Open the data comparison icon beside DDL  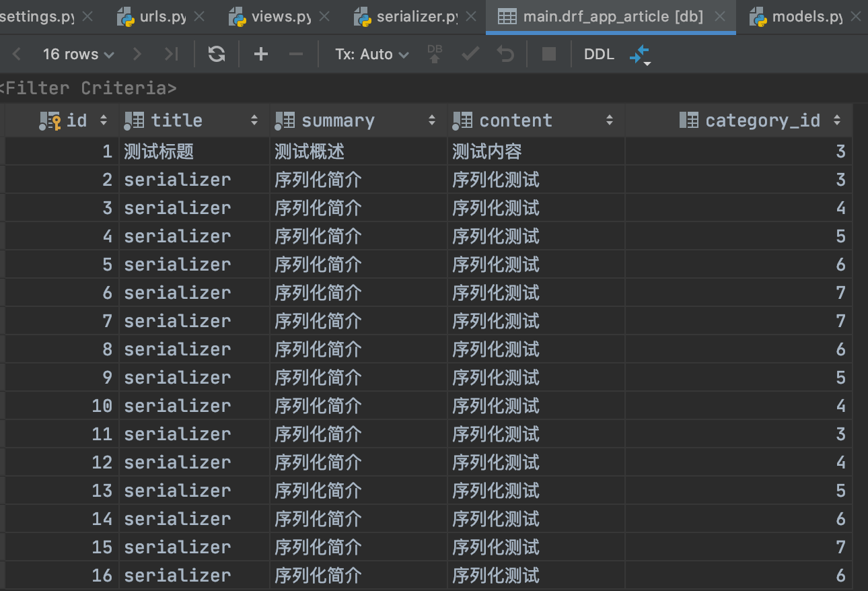coord(638,54)
